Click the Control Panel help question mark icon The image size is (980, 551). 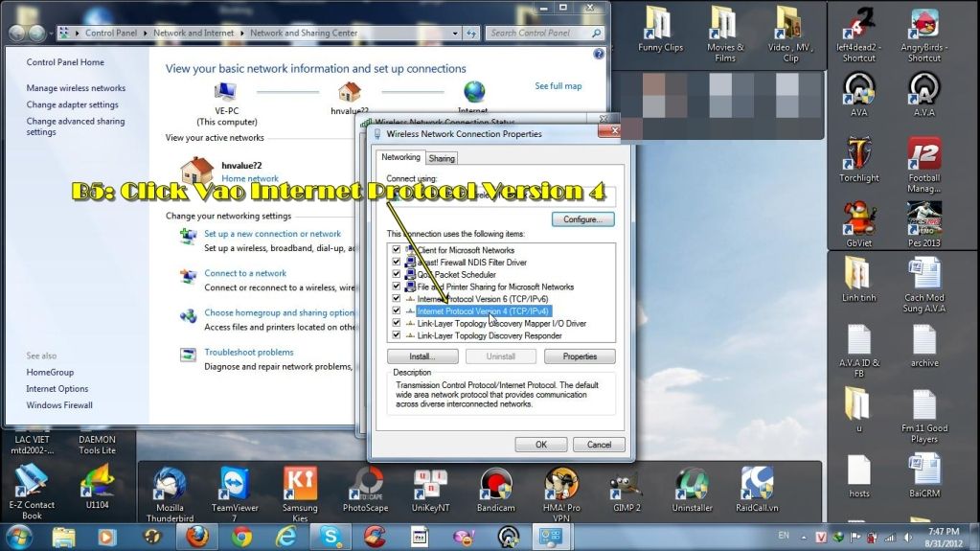coord(599,55)
